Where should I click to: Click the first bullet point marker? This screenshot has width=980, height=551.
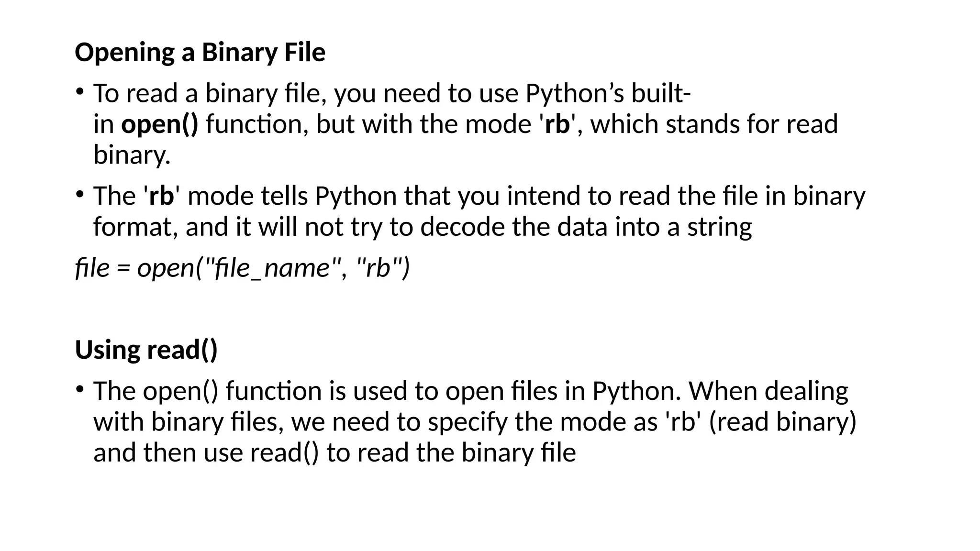80,91
